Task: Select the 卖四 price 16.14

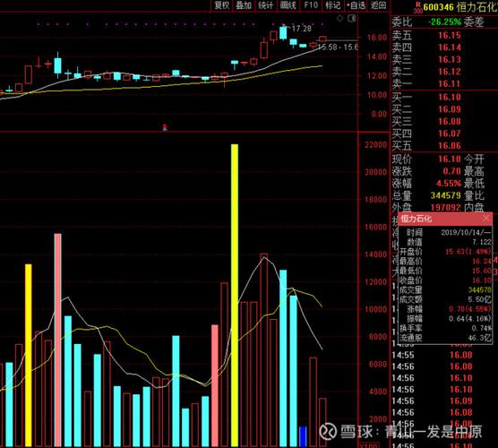Action: point(449,47)
